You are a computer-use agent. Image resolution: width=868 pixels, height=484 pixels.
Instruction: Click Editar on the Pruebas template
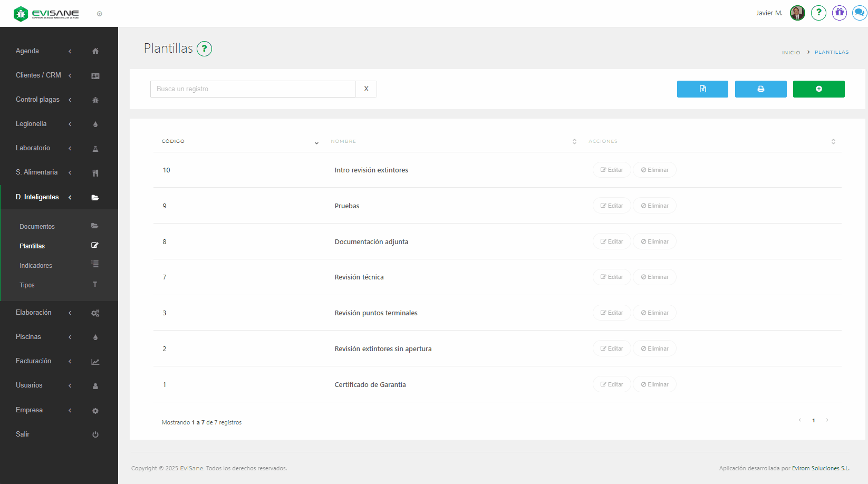(611, 205)
